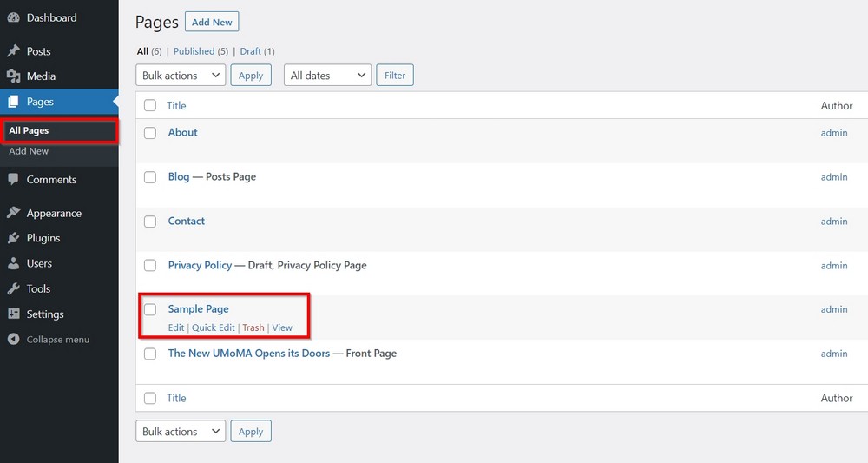This screenshot has width=868, height=463.
Task: Click admin author in UMoMA row
Action: (x=834, y=354)
